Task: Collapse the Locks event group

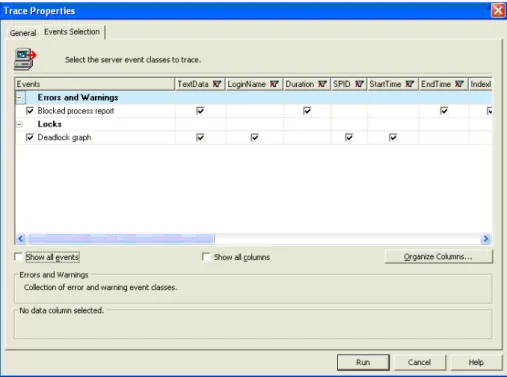Action: tap(20, 124)
